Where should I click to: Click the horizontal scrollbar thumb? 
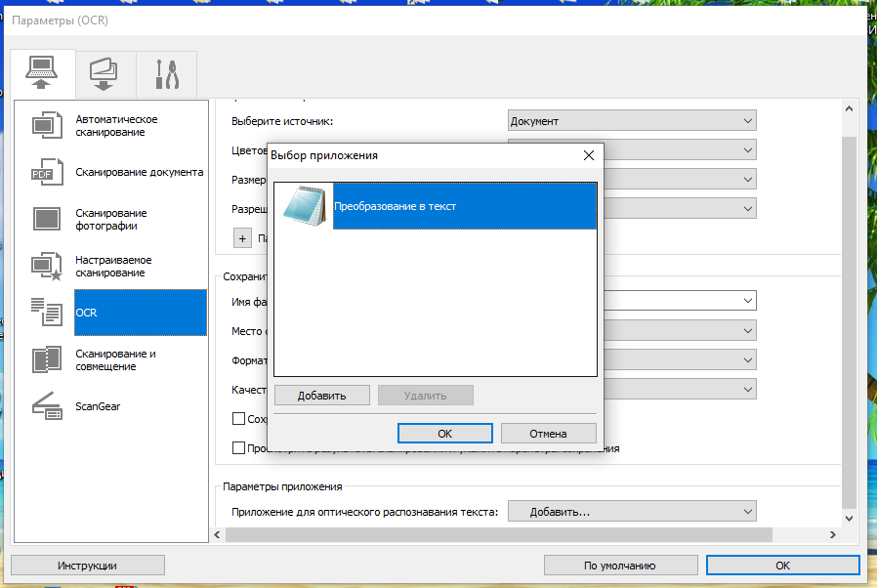click(499, 535)
